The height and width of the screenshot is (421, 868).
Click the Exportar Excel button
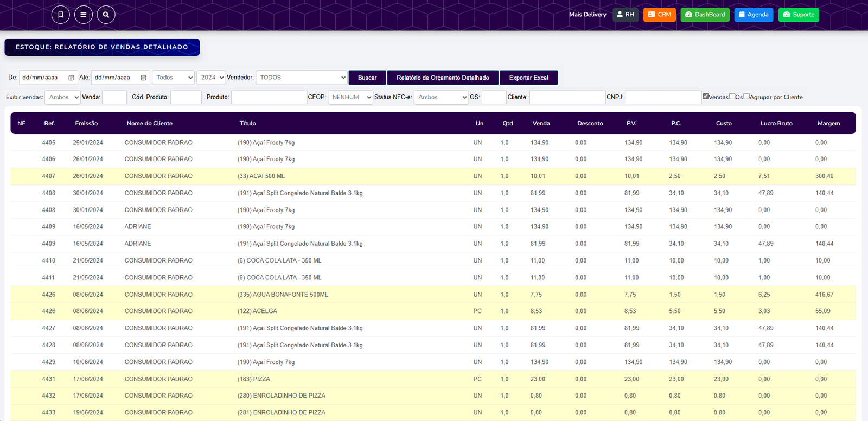coord(528,78)
